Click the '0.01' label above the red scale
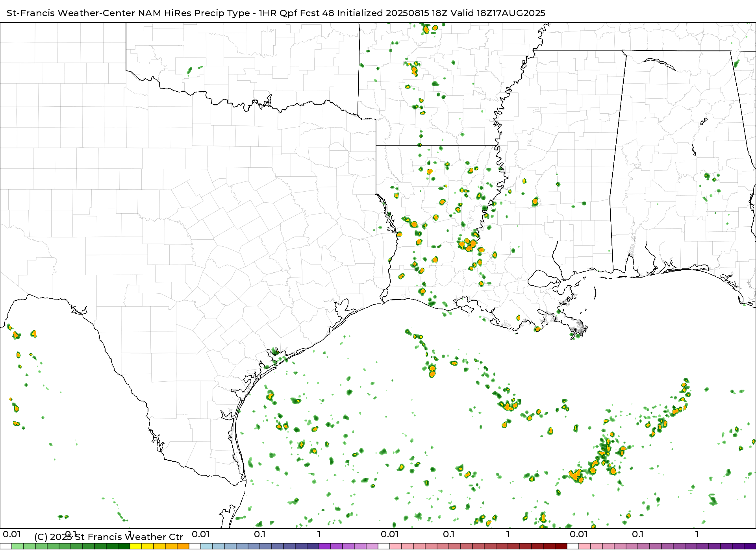 (390, 534)
